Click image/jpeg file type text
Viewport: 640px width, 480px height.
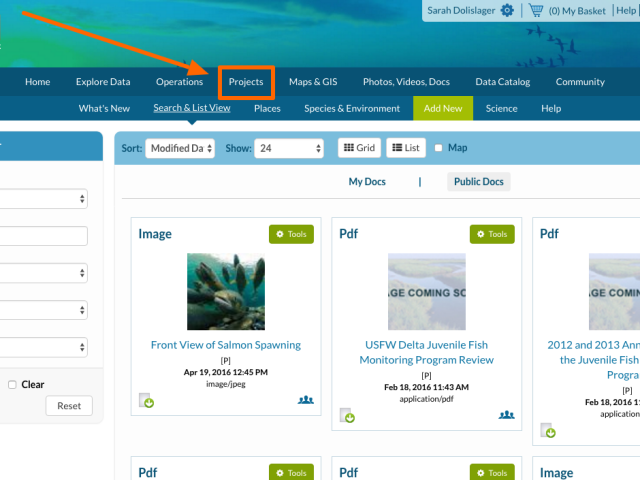click(226, 384)
